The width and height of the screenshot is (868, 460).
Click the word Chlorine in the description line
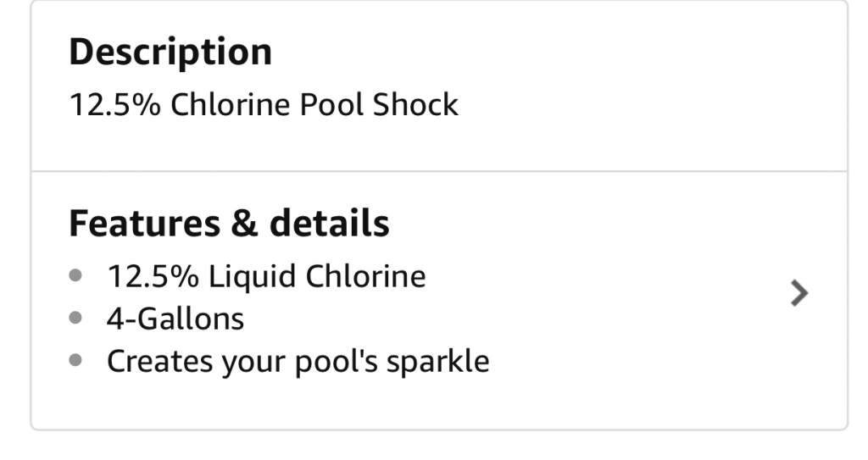[x=230, y=104]
